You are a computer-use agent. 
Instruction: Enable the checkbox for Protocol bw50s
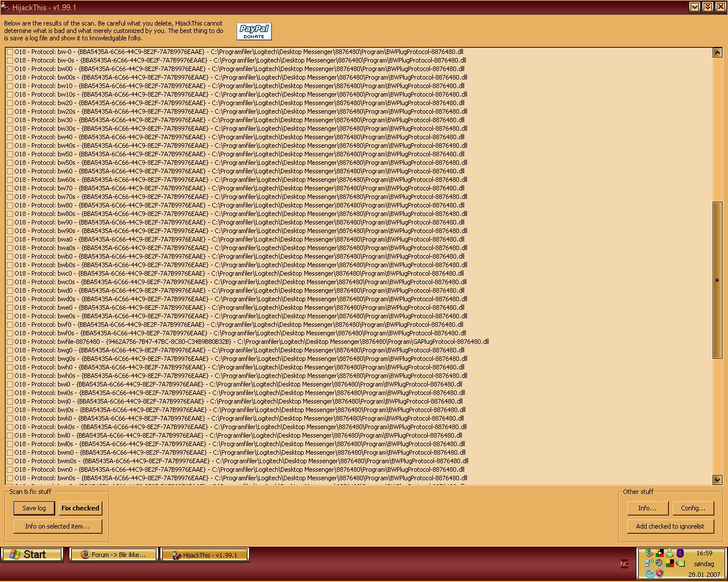pos(10,163)
